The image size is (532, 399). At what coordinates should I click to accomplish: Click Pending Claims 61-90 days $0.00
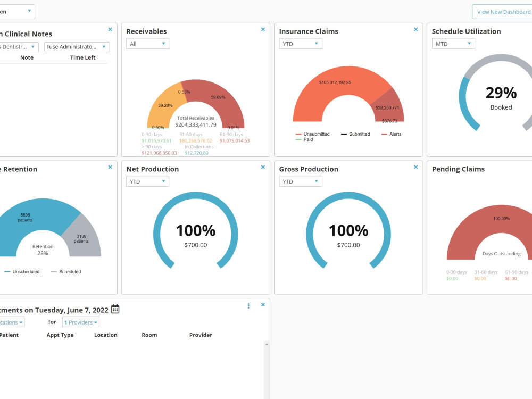(511, 279)
